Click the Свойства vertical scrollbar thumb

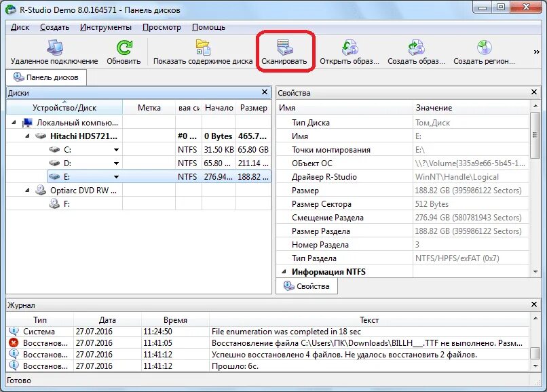click(535, 135)
